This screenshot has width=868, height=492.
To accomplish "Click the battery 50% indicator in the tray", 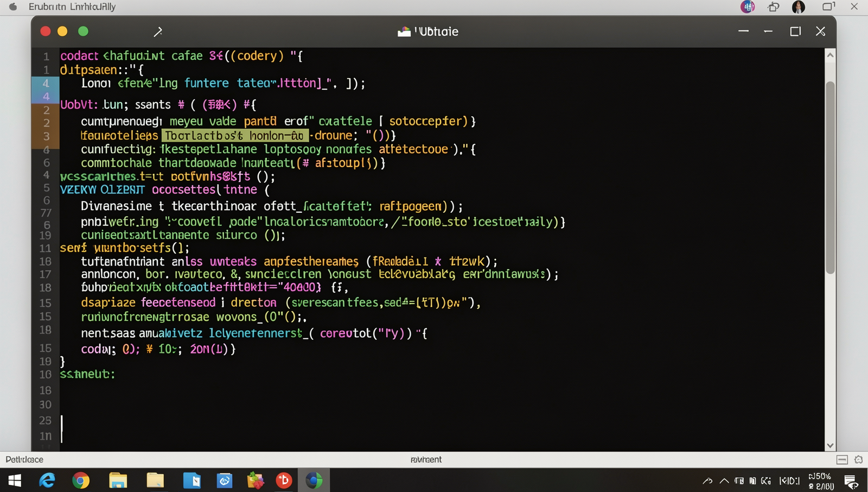I will point(820,476).
